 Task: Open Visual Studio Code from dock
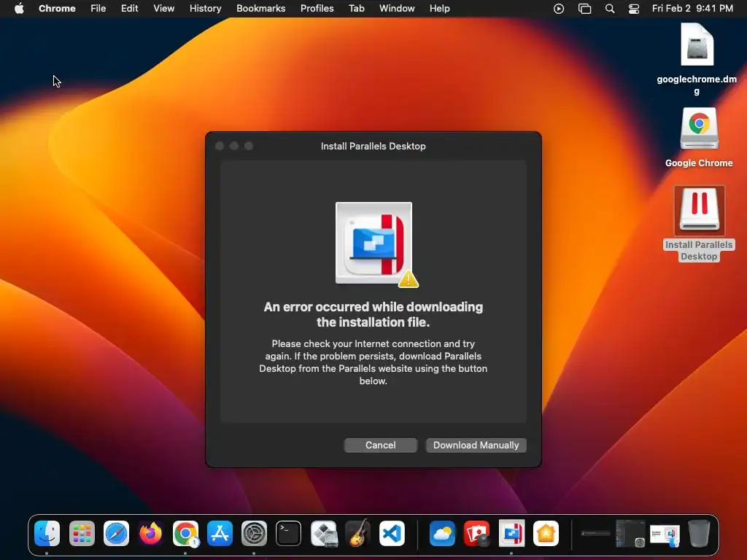[392, 533]
